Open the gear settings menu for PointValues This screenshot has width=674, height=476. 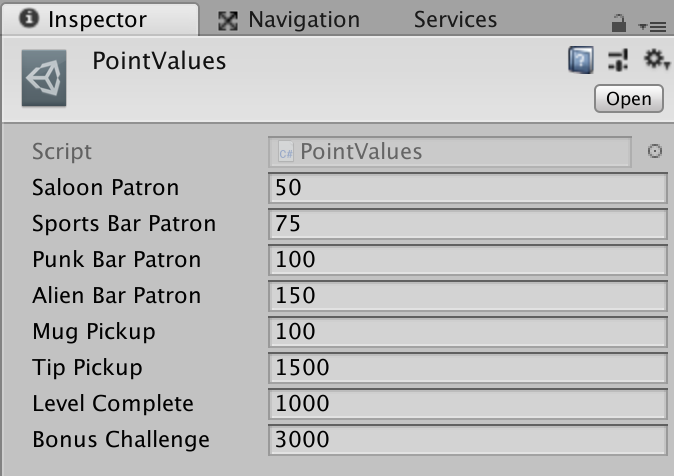(x=656, y=59)
